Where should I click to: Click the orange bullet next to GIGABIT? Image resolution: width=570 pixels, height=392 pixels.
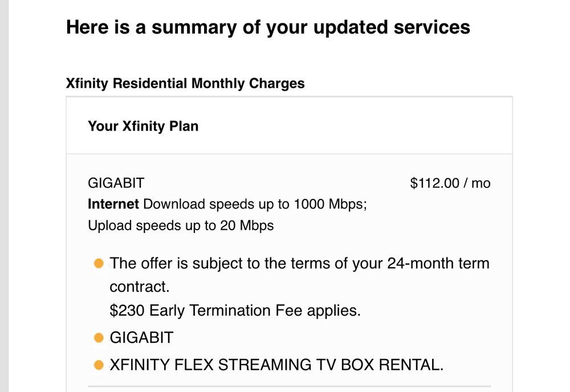pyautogui.click(x=99, y=338)
